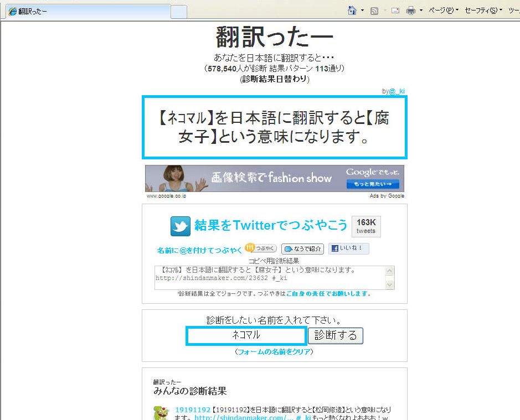520x420 pixels.
Task: Click the Home icon in browser toolbar
Action: tap(352, 11)
